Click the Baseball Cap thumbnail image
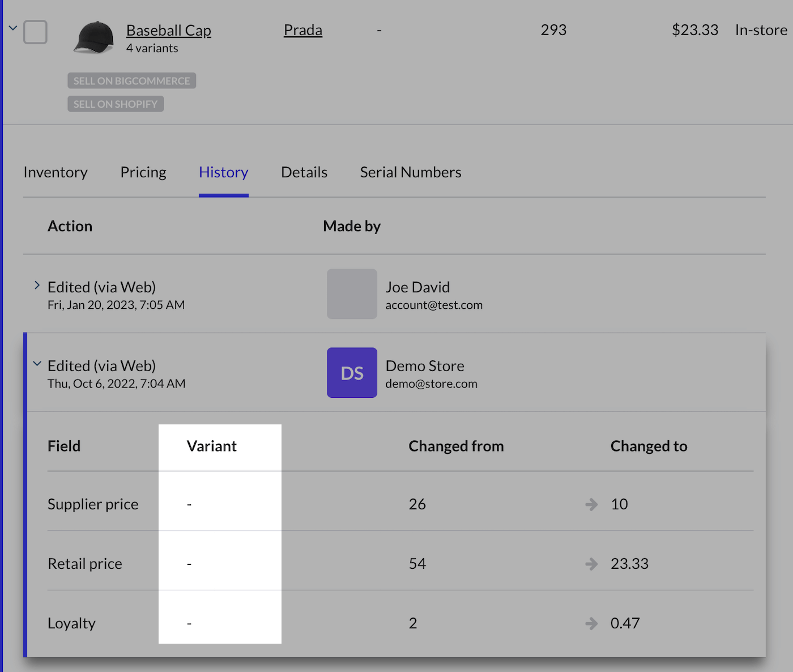 click(94, 37)
